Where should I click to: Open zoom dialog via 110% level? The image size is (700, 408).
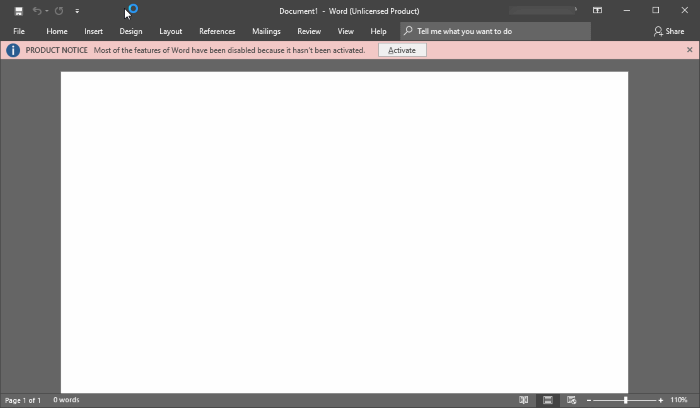(x=679, y=400)
